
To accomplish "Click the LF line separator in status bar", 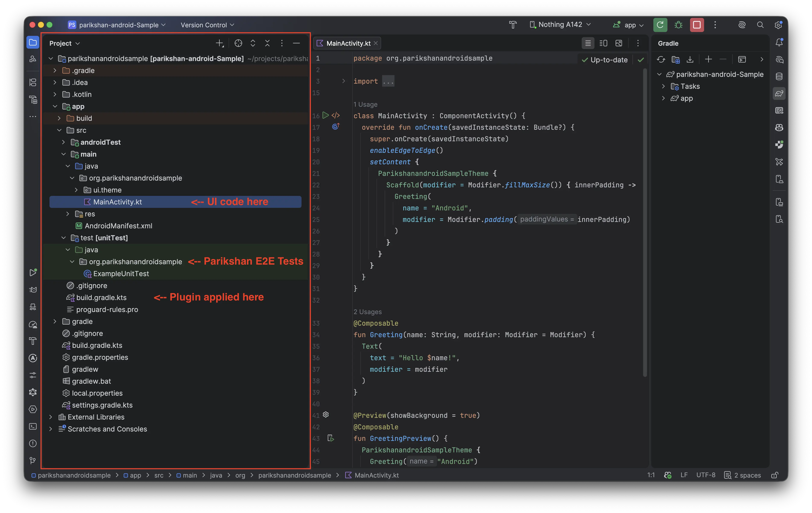I will pos(684,475).
